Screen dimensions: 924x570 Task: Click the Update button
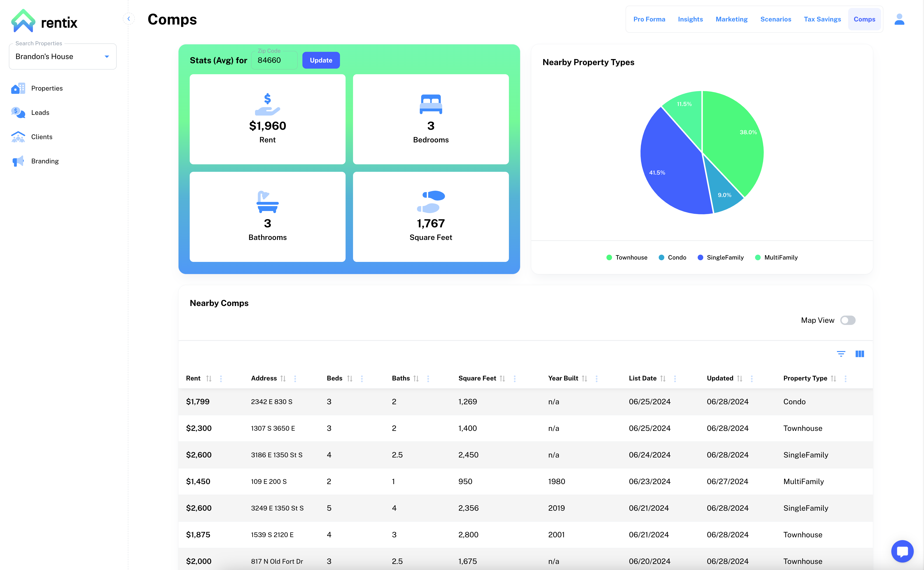coord(321,60)
